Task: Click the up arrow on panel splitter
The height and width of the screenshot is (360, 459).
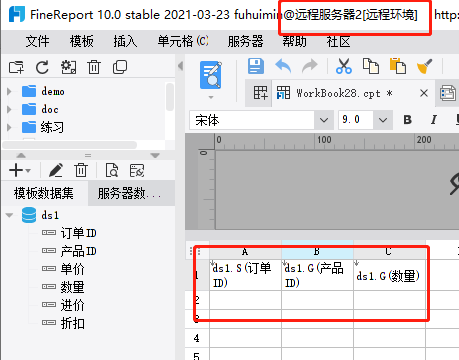Action: click(21, 156)
